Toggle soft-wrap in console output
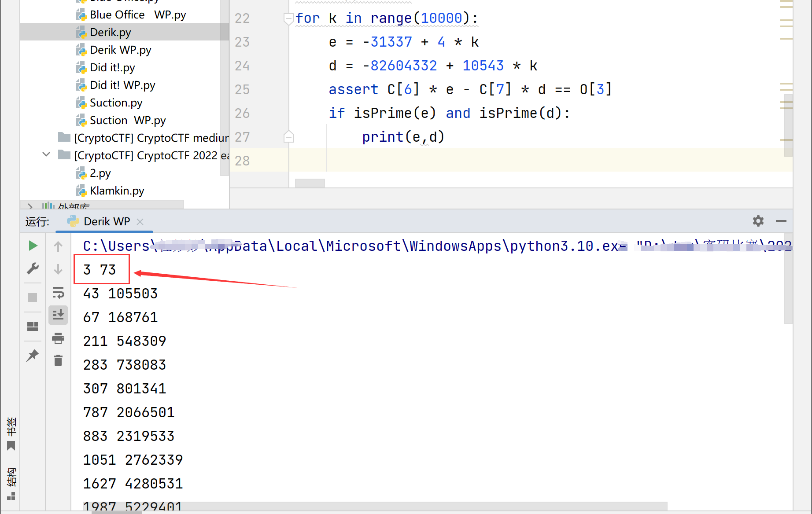Image resolution: width=812 pixels, height=514 pixels. coord(58,293)
